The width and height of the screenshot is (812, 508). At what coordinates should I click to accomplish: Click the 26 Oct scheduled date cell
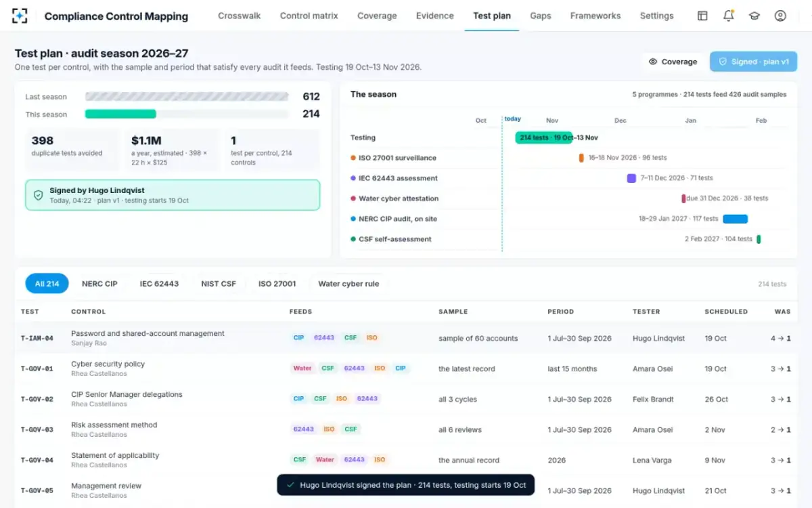(x=717, y=400)
